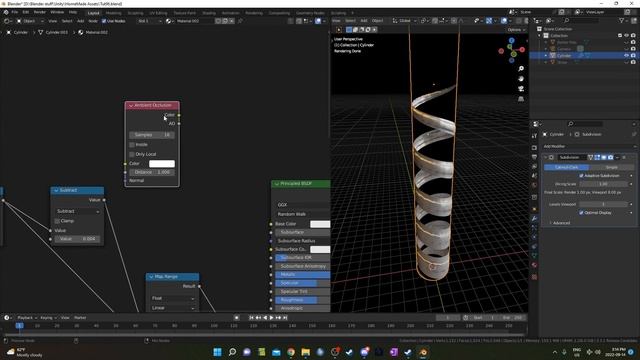Toggle Clamp checkbox in Subtract node
Viewport: 640px width, 360px height.
pos(57,221)
